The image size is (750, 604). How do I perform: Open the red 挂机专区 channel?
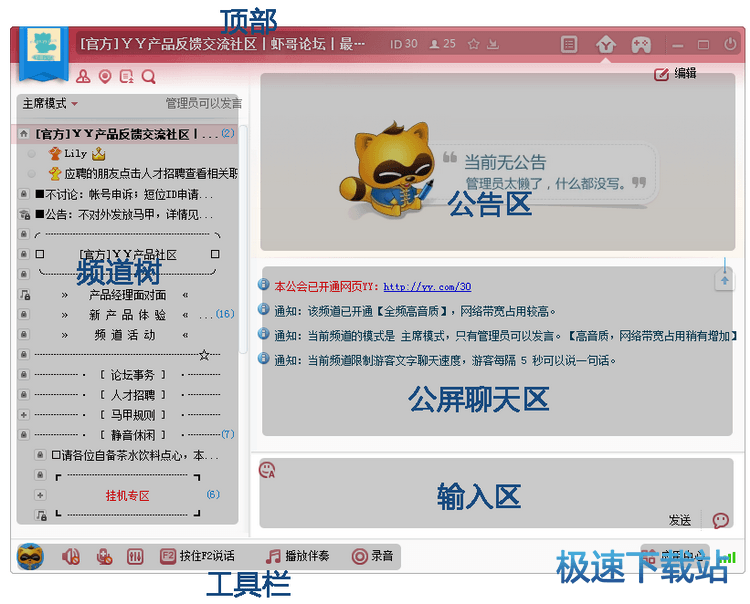coord(127,495)
